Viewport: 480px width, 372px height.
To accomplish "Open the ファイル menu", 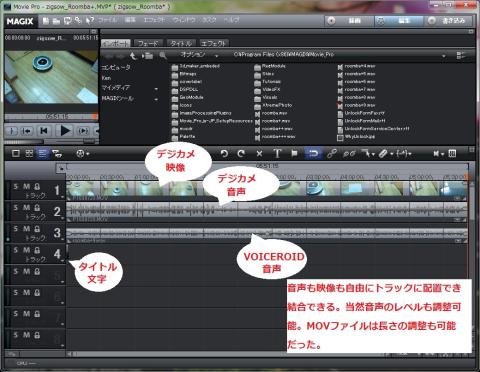I will (x=107, y=20).
